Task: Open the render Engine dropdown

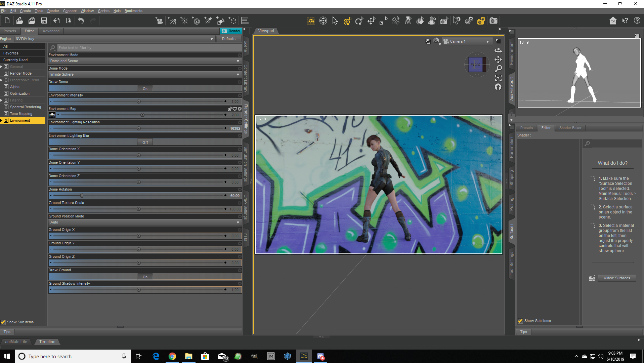Action: coord(114,39)
